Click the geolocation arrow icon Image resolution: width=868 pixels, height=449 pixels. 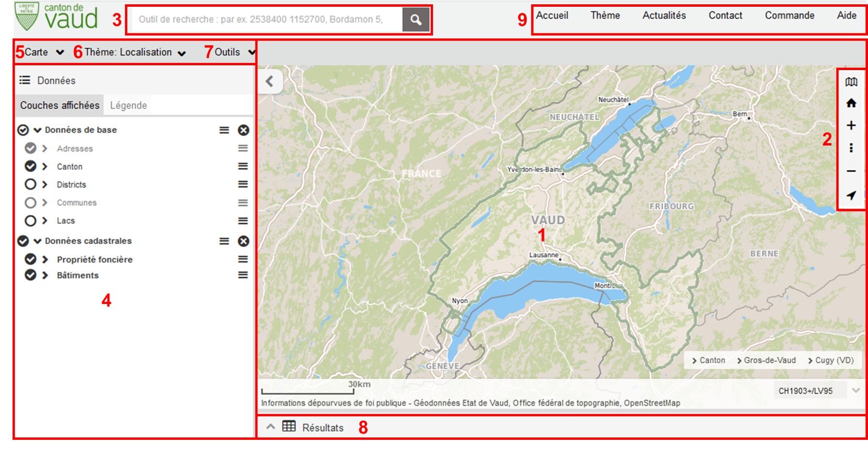click(851, 195)
